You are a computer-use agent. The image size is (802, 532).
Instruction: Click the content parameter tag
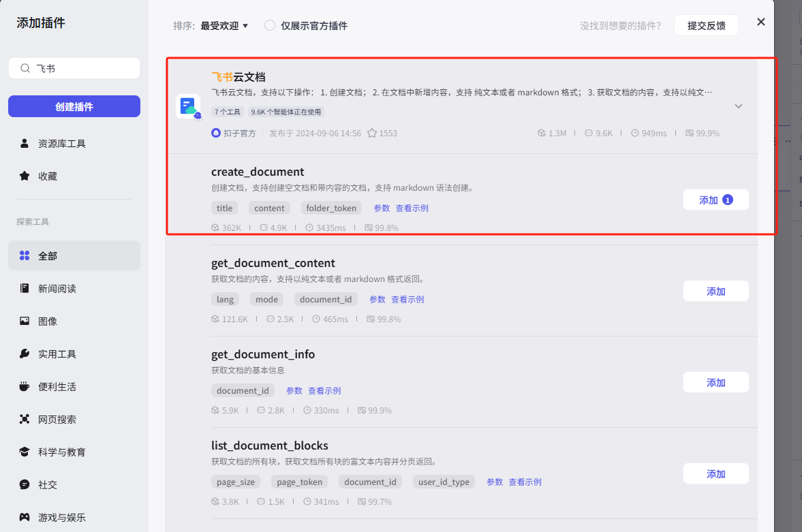[269, 208]
